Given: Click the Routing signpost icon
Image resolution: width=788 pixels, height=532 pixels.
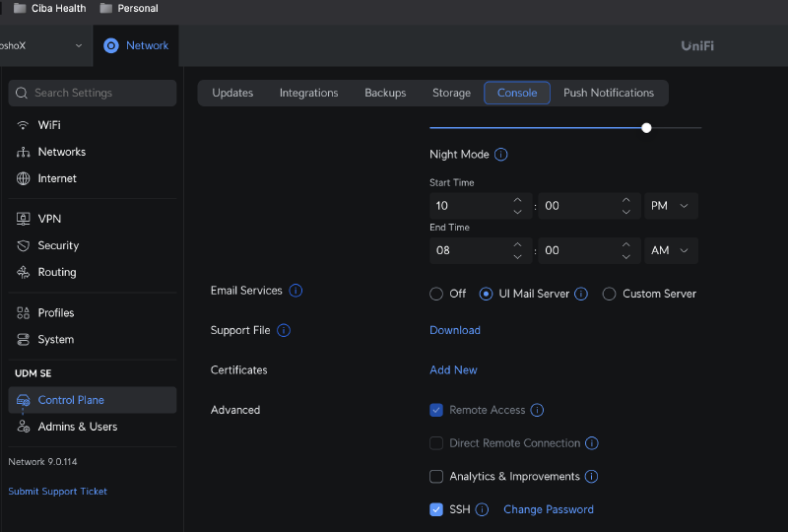Looking at the screenshot, I should pos(23,272).
